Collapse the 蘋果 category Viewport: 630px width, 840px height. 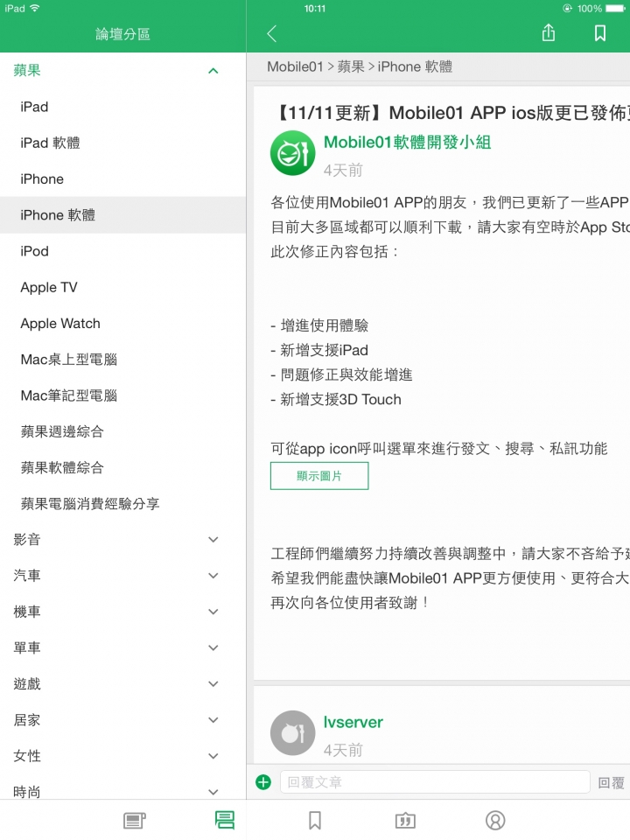[x=122, y=70]
